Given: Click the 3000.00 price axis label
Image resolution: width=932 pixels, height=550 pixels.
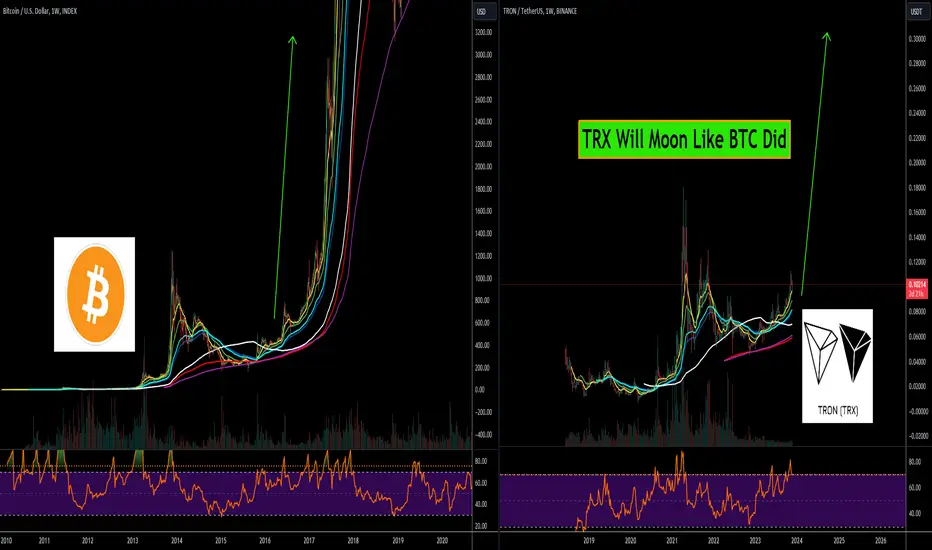Looking at the screenshot, I should click(484, 55).
